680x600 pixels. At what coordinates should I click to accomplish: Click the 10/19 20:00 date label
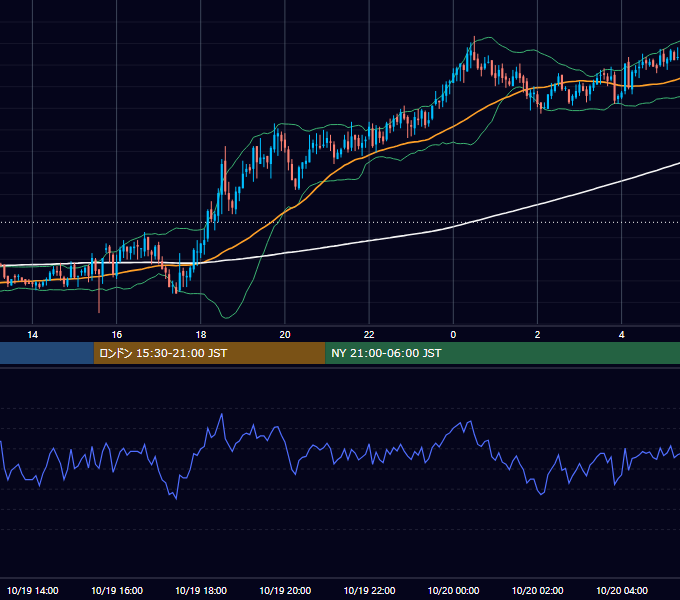click(x=285, y=590)
